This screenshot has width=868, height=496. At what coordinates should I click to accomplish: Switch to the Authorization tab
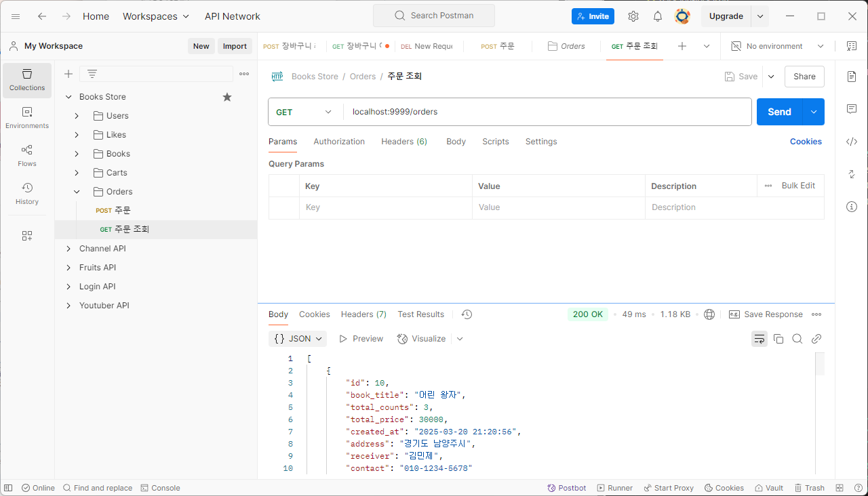(339, 142)
